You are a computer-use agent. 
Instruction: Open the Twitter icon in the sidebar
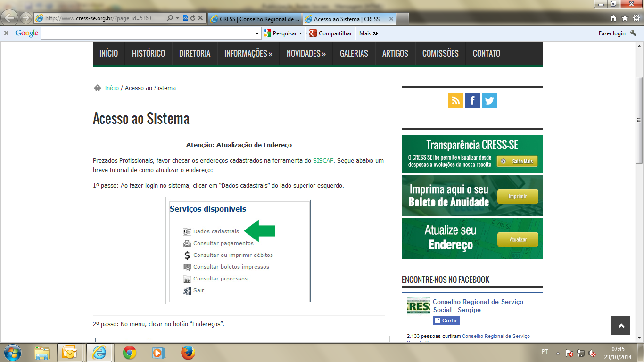[x=489, y=100]
